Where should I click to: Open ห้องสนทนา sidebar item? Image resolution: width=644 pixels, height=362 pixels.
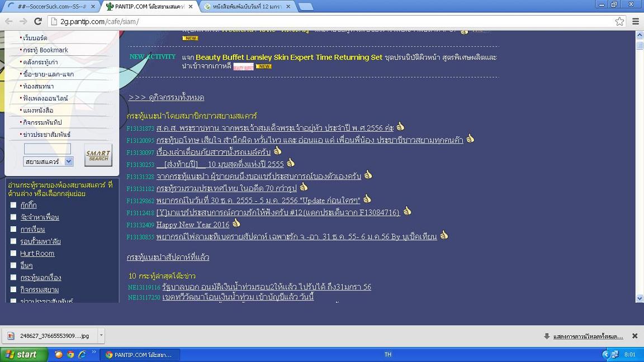tap(38, 86)
